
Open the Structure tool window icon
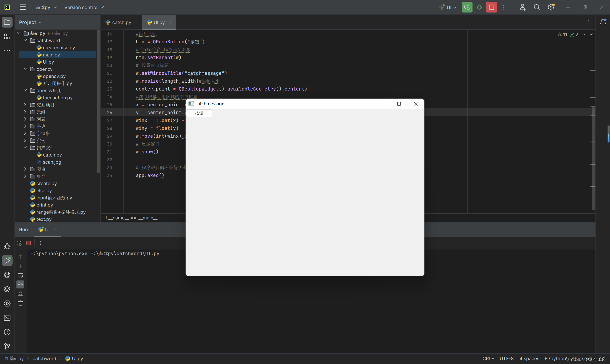point(7,37)
